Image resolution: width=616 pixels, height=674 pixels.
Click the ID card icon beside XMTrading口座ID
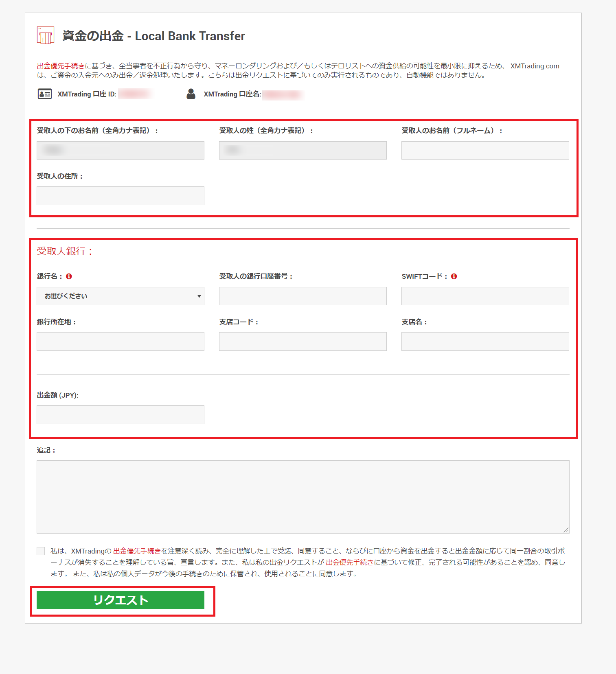coord(44,94)
